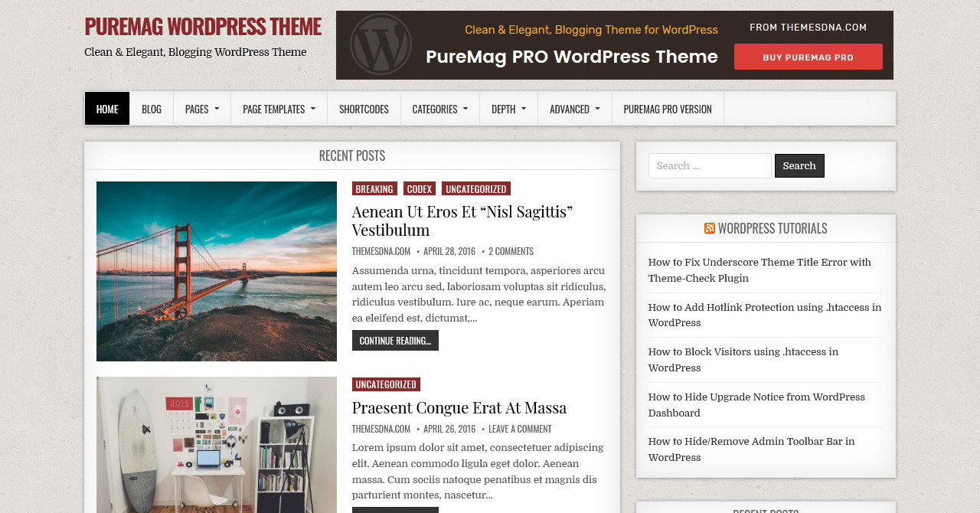Click the Buy PureMag Pro button
The image size is (980, 513).
pyautogui.click(x=808, y=57)
